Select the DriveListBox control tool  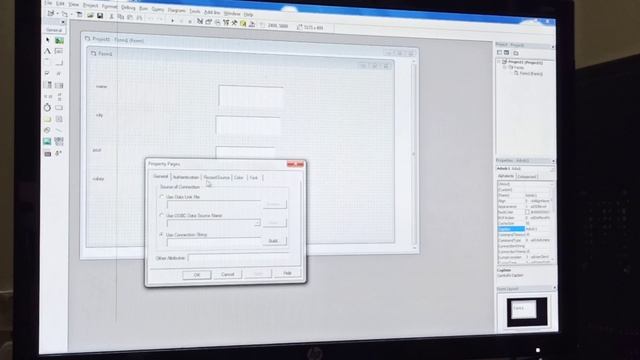[59, 108]
